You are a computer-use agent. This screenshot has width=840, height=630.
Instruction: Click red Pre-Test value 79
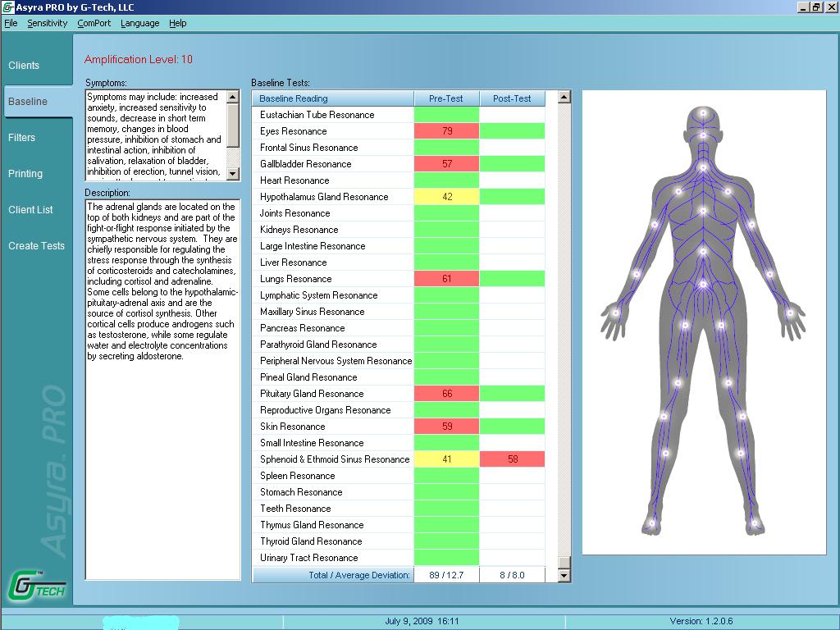click(446, 131)
